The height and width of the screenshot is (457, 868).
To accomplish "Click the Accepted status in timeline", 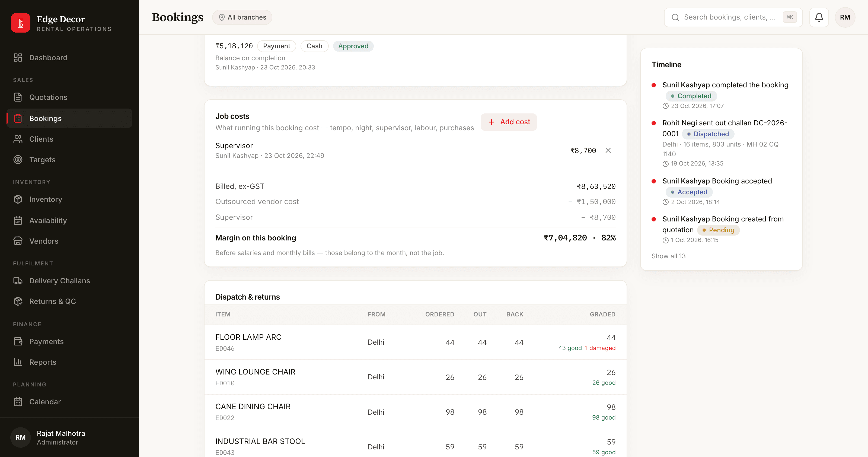I will point(689,192).
